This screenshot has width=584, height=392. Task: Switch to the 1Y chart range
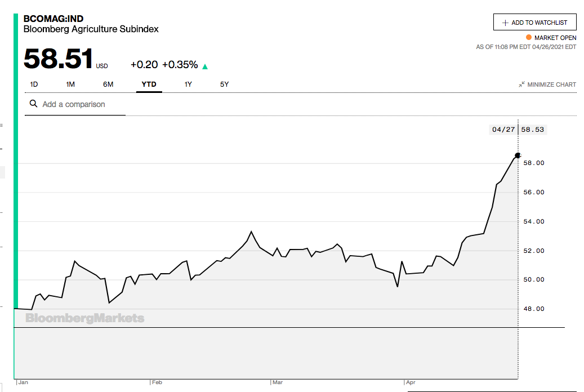click(188, 84)
